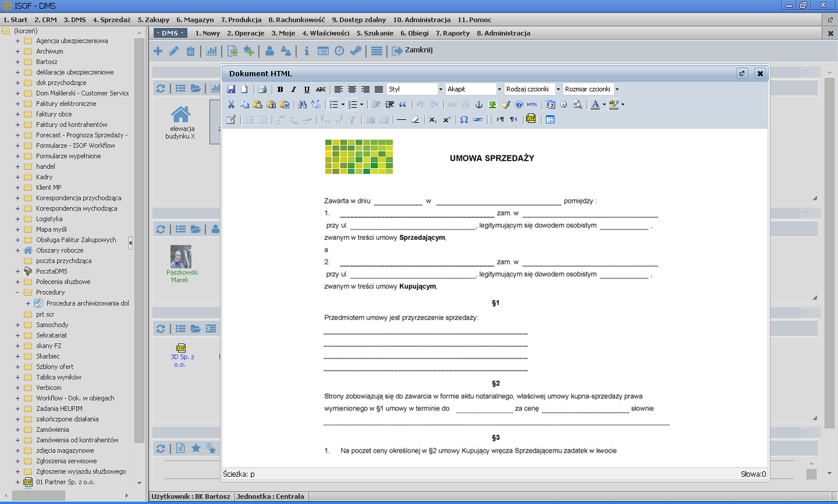The width and height of the screenshot is (838, 504).
Task: Create a new blank document in the editor
Action: click(x=244, y=89)
